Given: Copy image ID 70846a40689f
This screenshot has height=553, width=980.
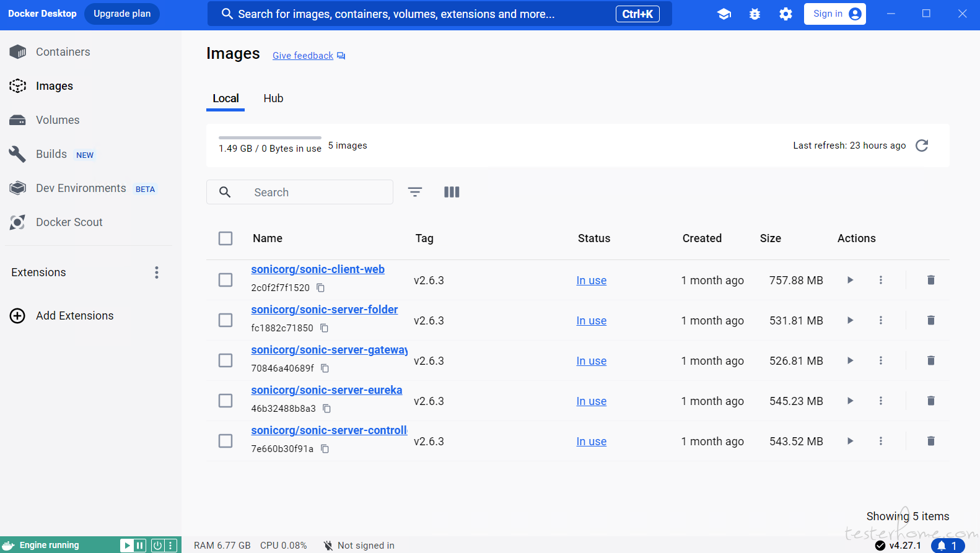Looking at the screenshot, I should (x=325, y=368).
